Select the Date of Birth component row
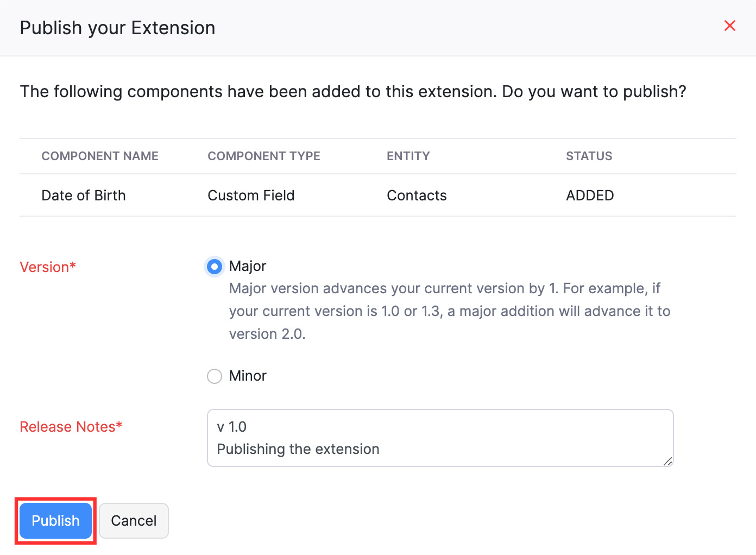This screenshot has width=756, height=555. 84,195
